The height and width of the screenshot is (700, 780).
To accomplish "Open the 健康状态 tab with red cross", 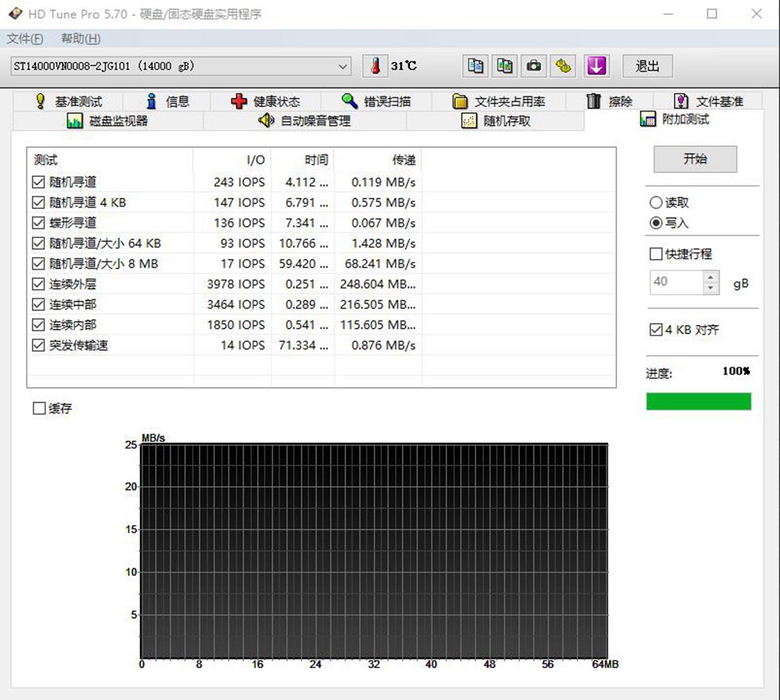I will coord(266,102).
